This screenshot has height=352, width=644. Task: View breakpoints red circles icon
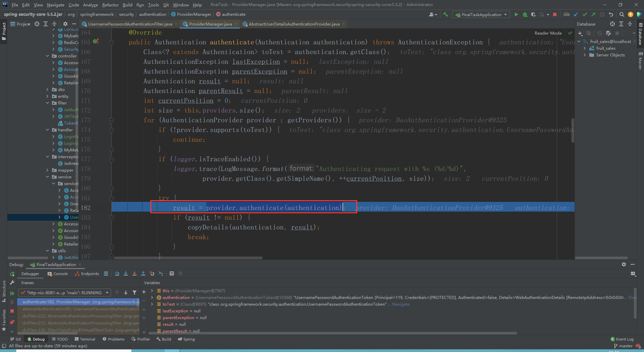point(12,322)
